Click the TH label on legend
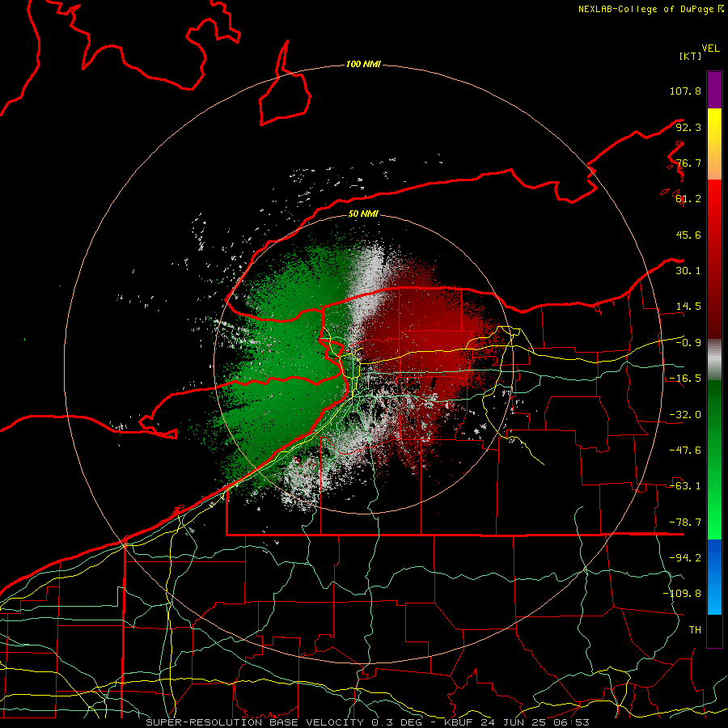 [x=695, y=630]
